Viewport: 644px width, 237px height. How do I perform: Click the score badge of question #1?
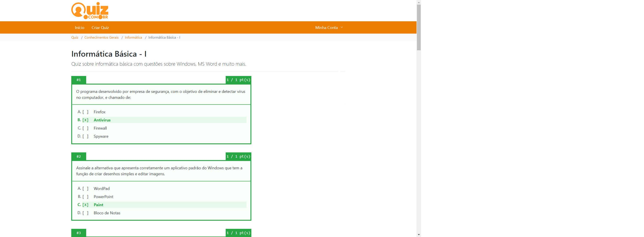238,80
